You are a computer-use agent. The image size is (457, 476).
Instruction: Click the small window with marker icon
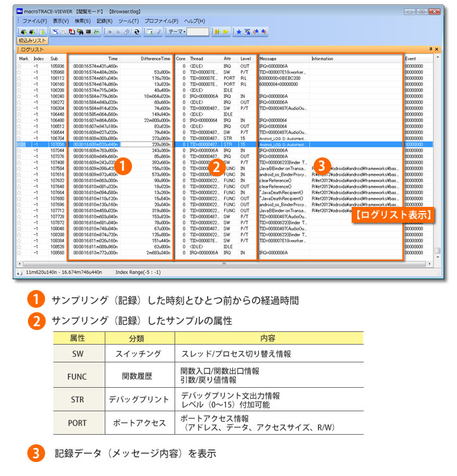tap(150, 32)
